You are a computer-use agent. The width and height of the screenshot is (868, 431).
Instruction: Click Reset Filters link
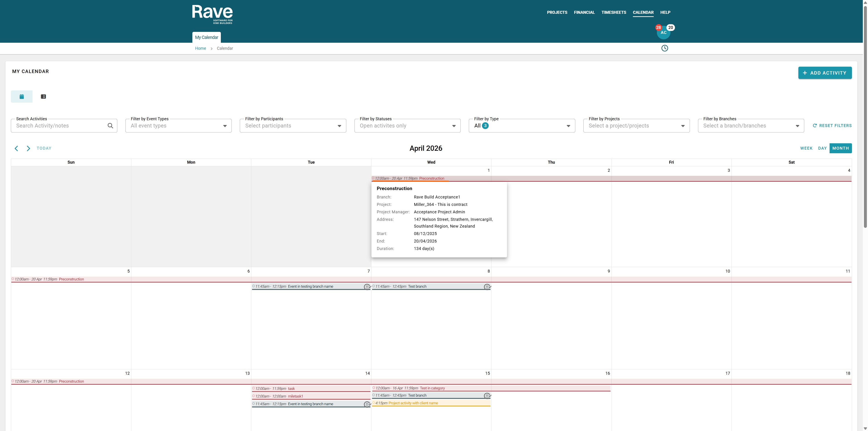(832, 126)
